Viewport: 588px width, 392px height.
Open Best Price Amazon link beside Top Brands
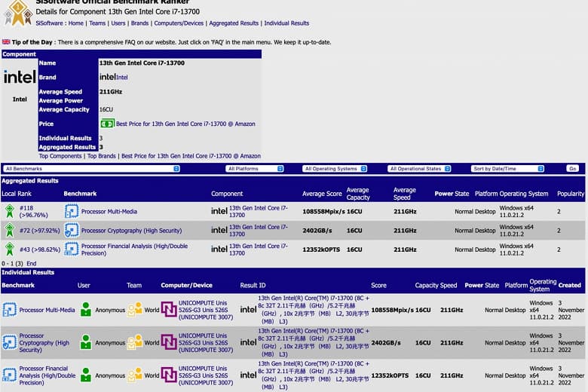click(191, 156)
